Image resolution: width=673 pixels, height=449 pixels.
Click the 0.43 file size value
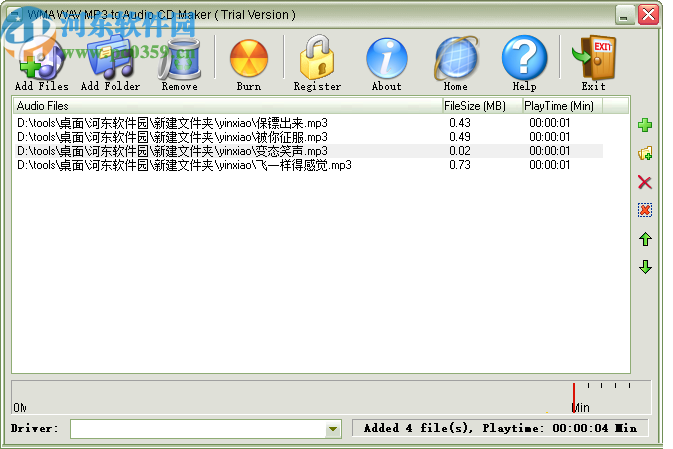(460, 123)
